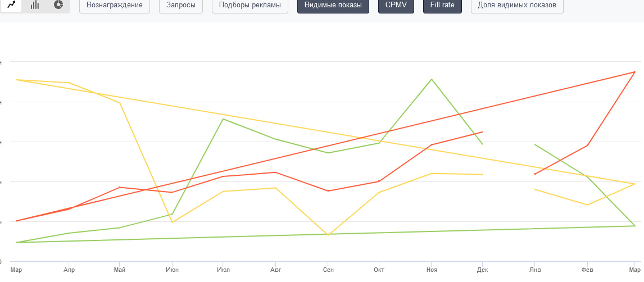
Task: Deselect the Fill rate metric
Action: (442, 5)
